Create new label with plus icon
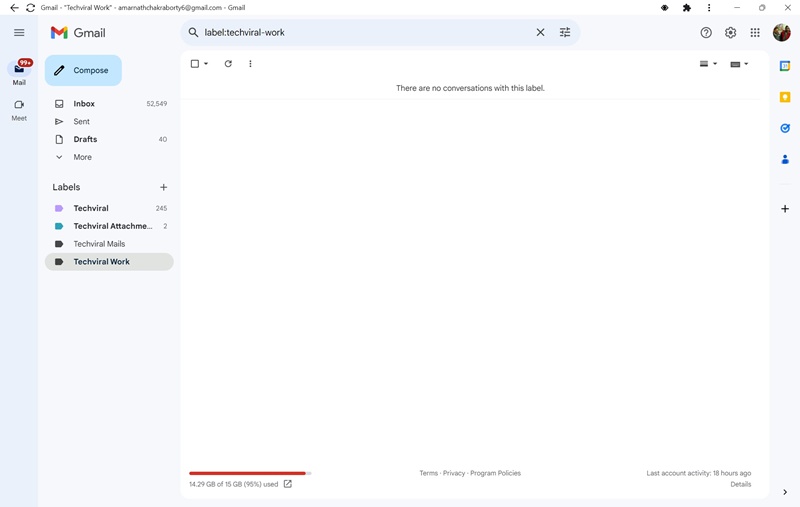Image resolution: width=800 pixels, height=507 pixels. [x=163, y=187]
